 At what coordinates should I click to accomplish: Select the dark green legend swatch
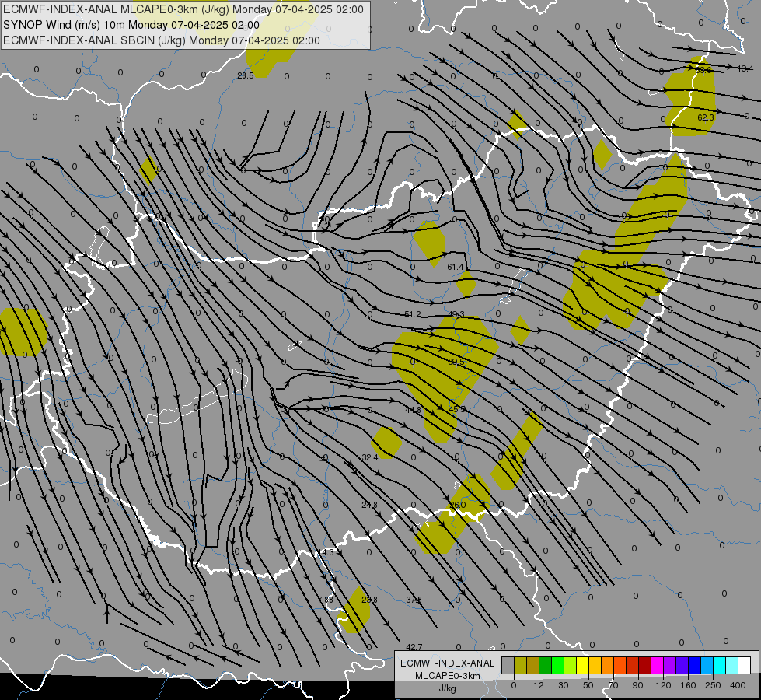(546, 665)
